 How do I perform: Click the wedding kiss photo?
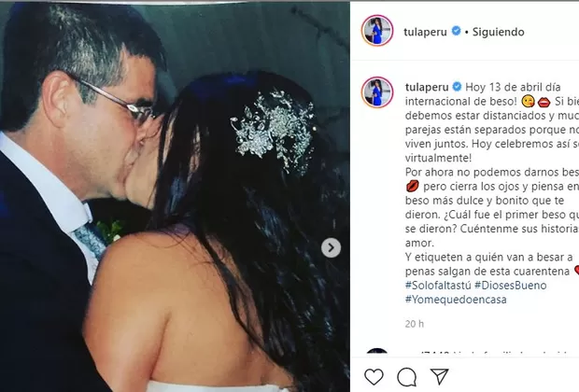(x=175, y=197)
